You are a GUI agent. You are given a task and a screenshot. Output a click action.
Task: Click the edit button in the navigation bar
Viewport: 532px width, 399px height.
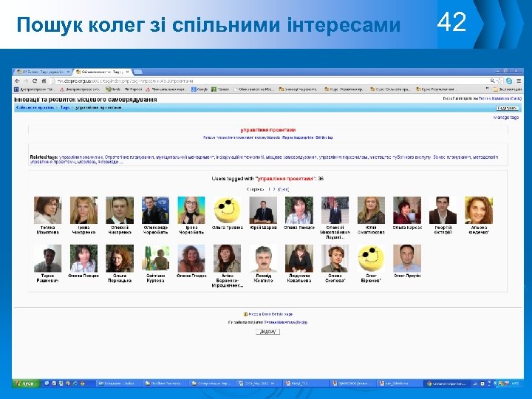507,108
